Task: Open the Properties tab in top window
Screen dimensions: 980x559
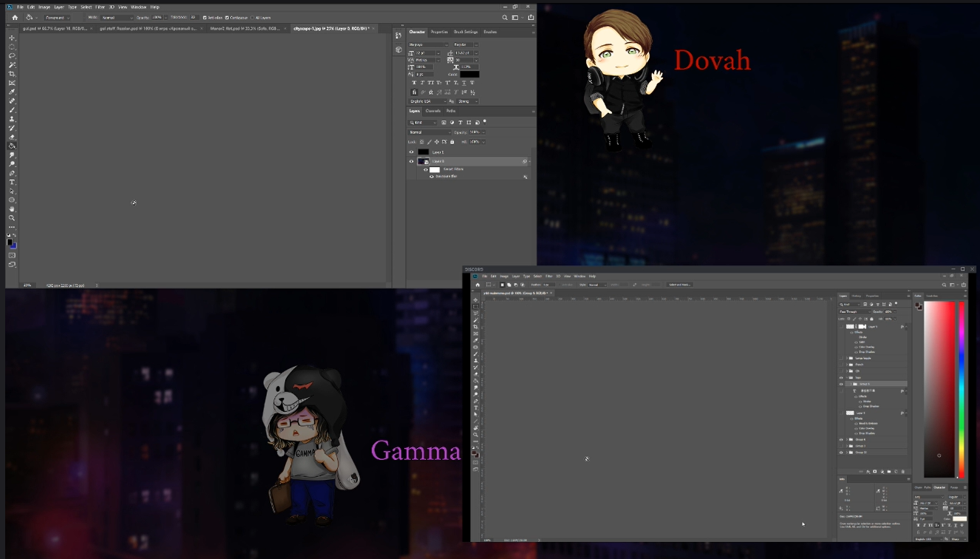Action: (x=439, y=32)
